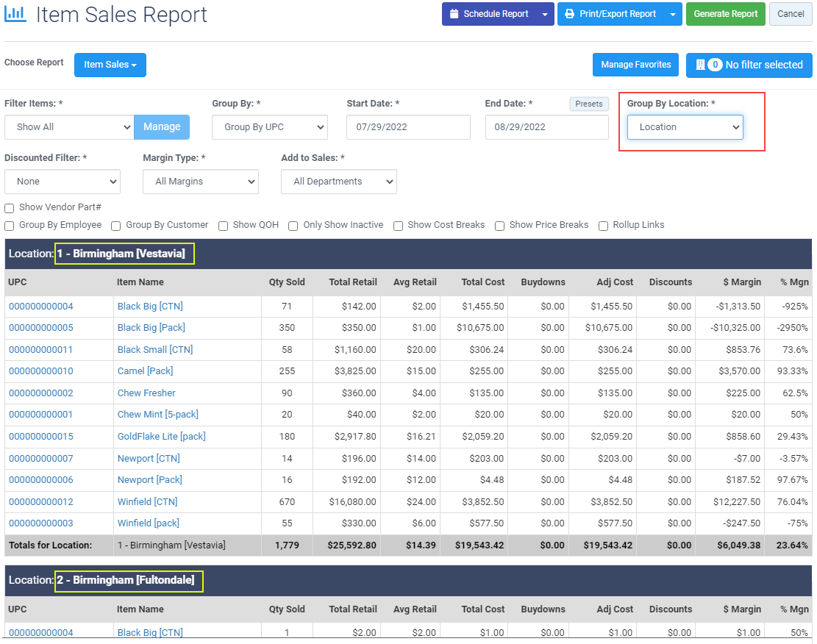Click the Manage button beside Filter Items
The width and height of the screenshot is (817, 644).
(x=162, y=127)
